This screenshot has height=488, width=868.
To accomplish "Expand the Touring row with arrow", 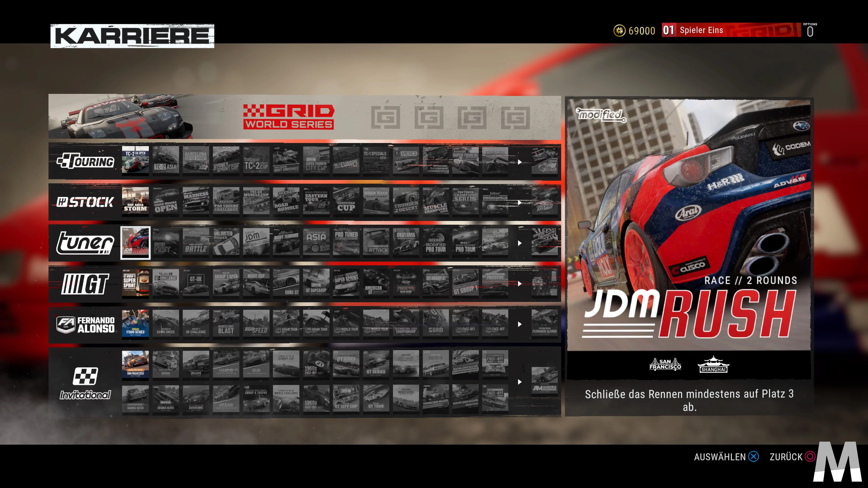I will 520,162.
